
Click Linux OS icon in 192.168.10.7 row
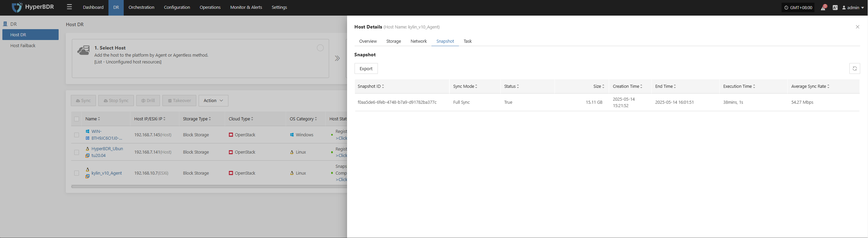[x=292, y=173]
